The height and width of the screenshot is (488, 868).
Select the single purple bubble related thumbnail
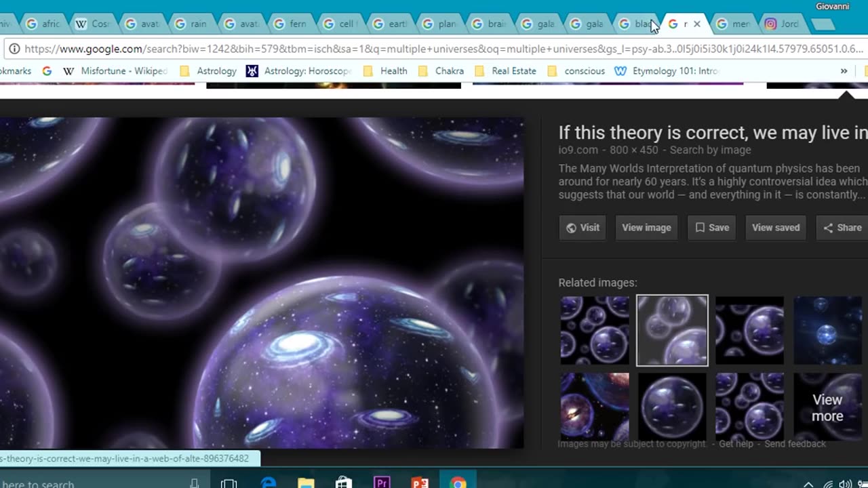click(x=672, y=407)
